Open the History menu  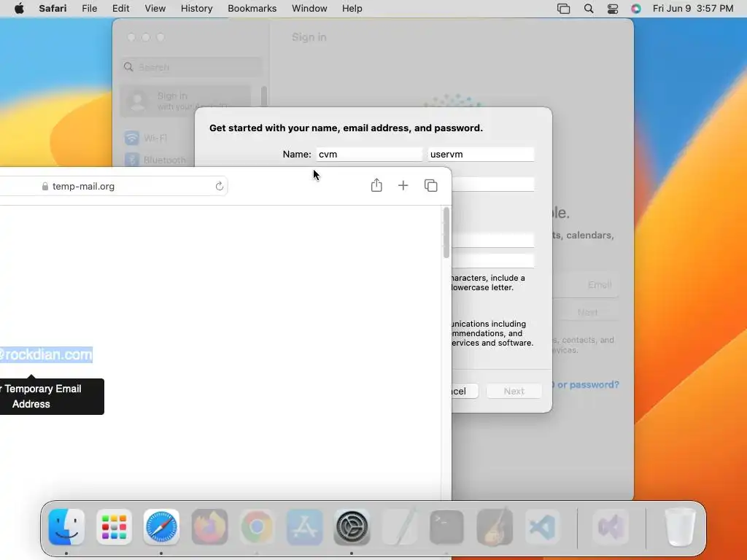(x=196, y=9)
